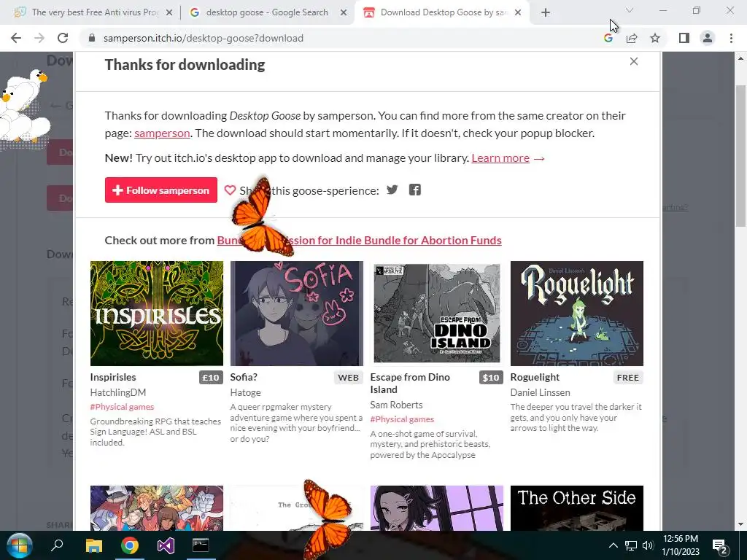Open the command prompt taskbar icon
This screenshot has width=747, height=560.
(201, 545)
